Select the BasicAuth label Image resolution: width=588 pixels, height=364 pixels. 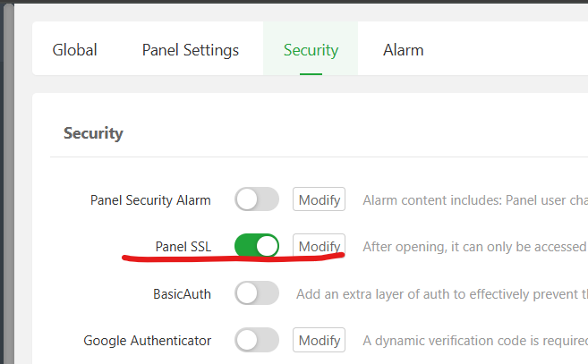[x=182, y=293]
